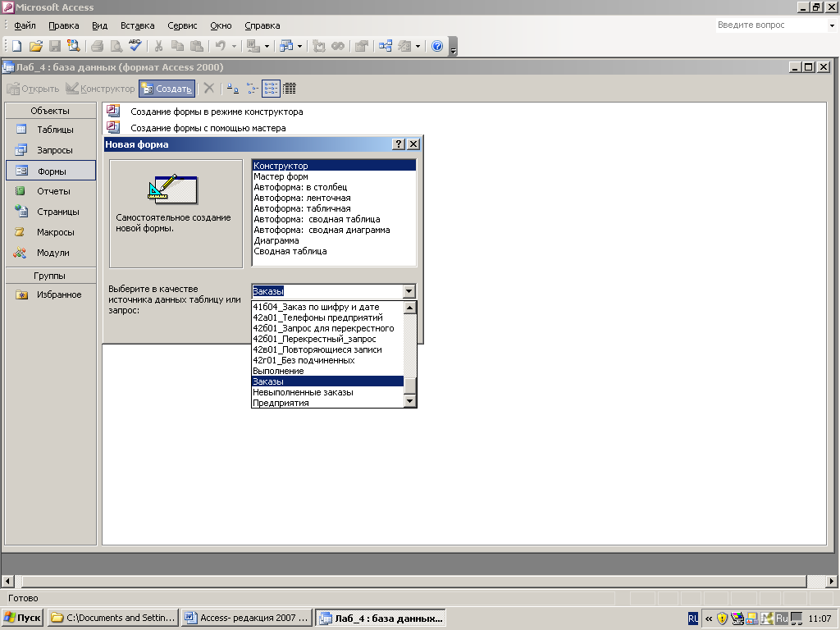
Task: Click the Relationships toolbar icon
Action: [386, 46]
